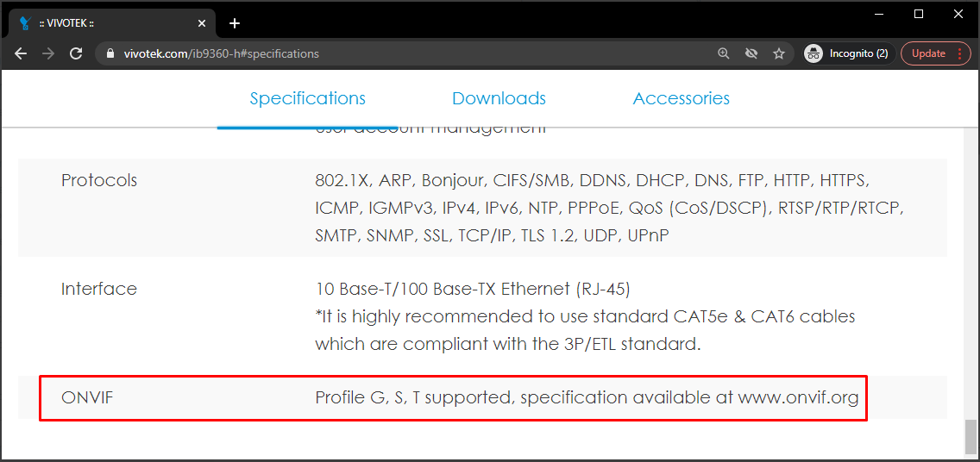The height and width of the screenshot is (462, 980).
Task: Click the Update button
Action: point(928,53)
